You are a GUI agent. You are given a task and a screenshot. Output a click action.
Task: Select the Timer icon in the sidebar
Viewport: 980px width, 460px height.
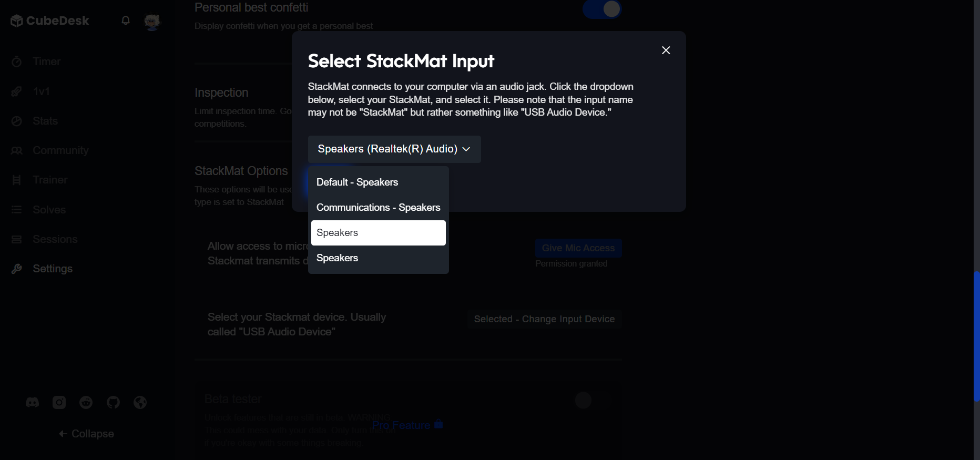pos(17,62)
